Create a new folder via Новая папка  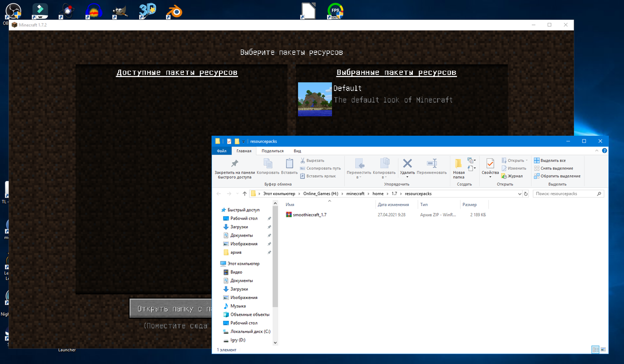click(x=459, y=168)
